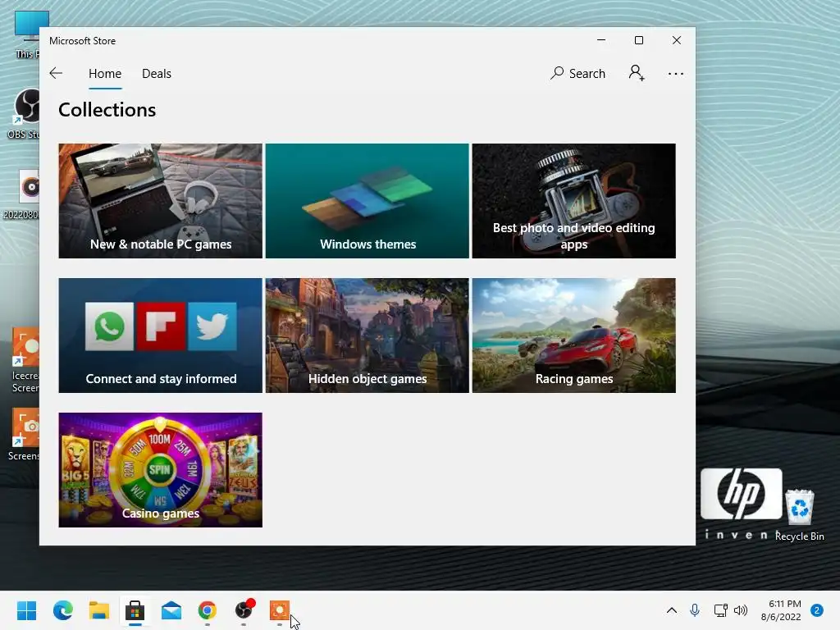
Task: Show hidden system tray icons
Action: point(671,610)
